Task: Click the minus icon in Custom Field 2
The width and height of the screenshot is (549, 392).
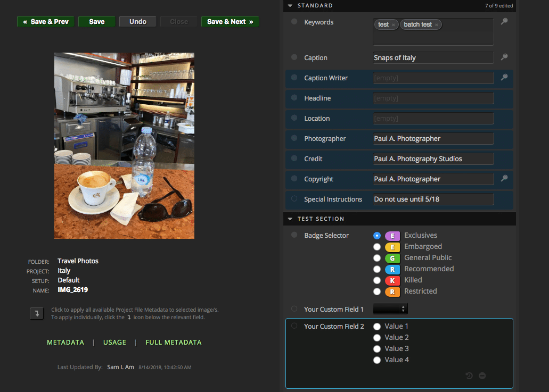Action: [482, 376]
